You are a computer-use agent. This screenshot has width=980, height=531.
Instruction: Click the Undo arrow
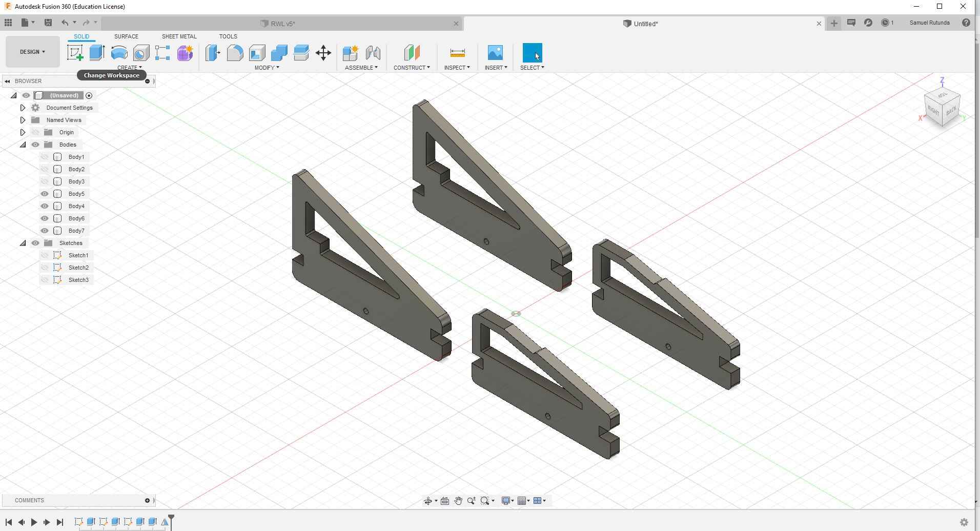pos(65,23)
